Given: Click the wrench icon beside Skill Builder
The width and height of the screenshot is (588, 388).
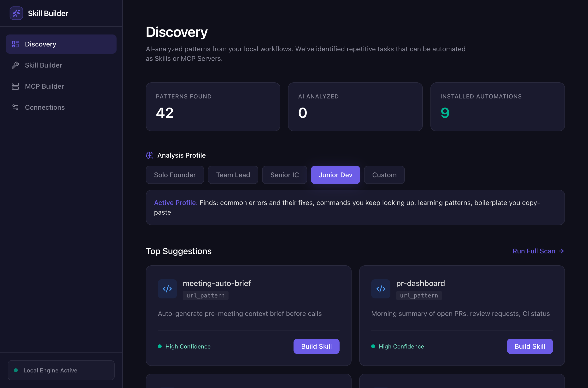Looking at the screenshot, I should point(15,65).
